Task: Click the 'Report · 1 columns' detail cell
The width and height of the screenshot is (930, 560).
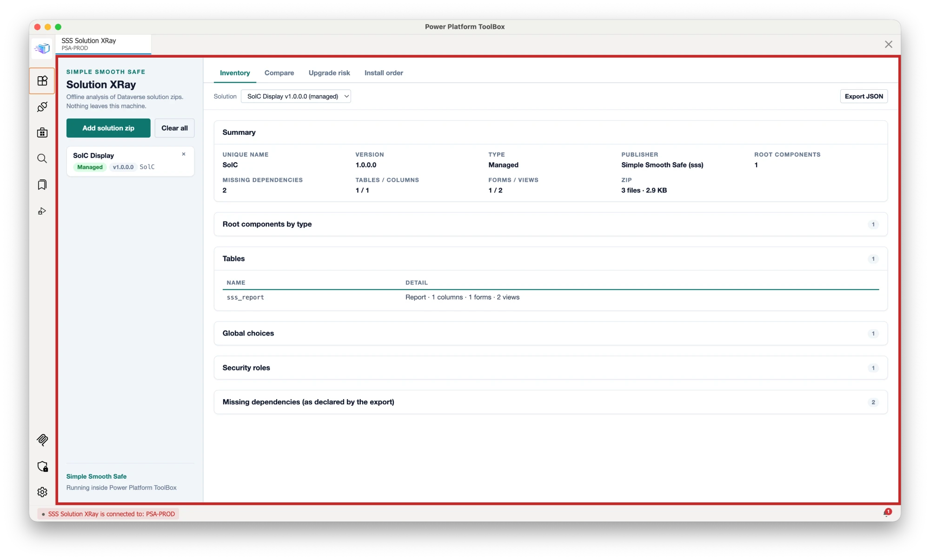Action: (462, 297)
